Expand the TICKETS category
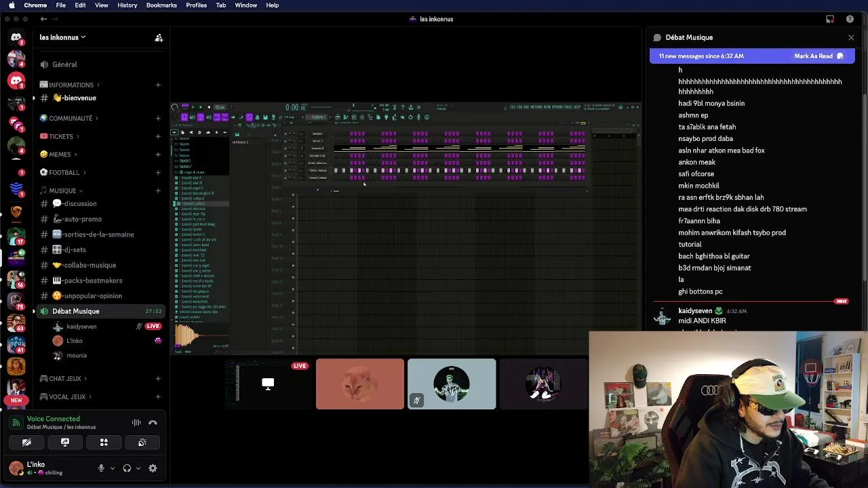 pyautogui.click(x=60, y=136)
